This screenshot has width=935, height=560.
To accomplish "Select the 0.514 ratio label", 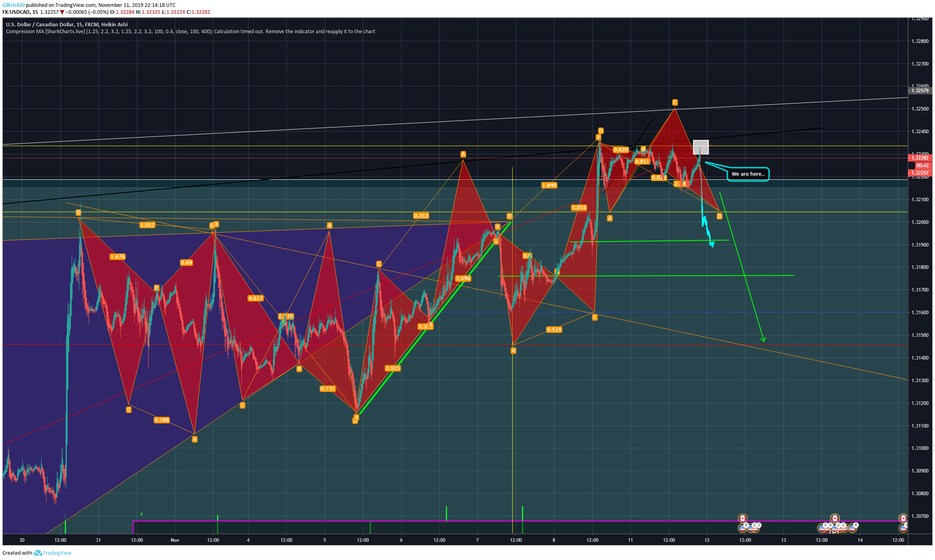I will tap(554, 330).
